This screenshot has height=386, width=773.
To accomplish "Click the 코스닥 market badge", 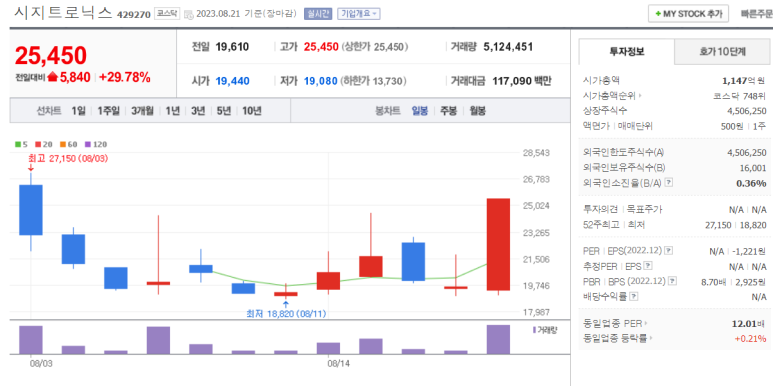I will 168,14.
